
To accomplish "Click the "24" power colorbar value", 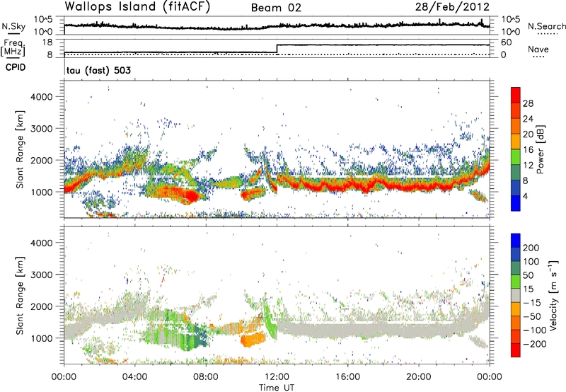I will click(528, 119).
